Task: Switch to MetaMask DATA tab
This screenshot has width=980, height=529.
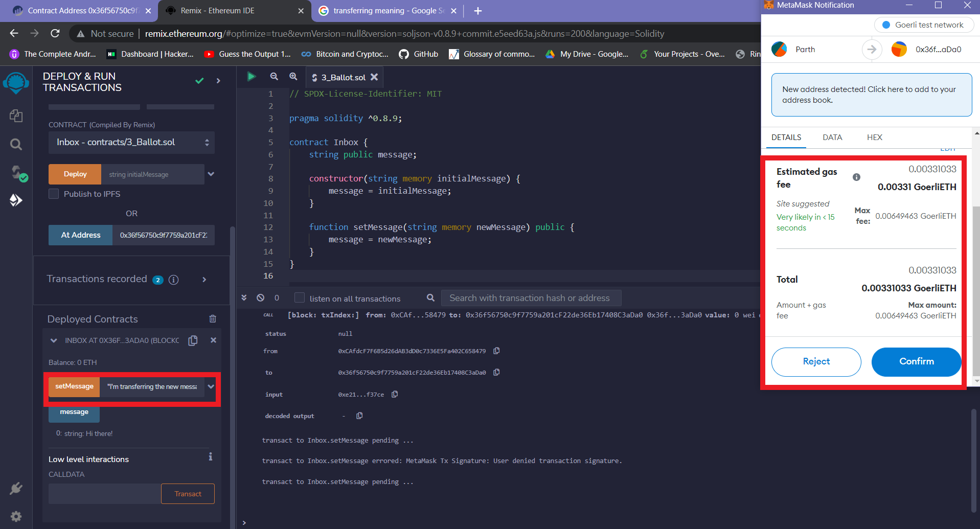Action: tap(832, 137)
